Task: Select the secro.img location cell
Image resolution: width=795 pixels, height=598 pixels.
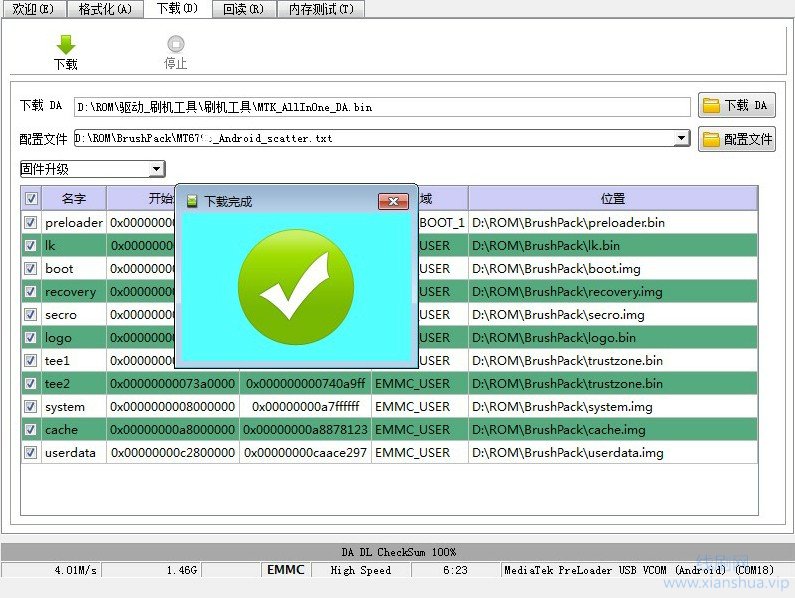Action: [x=613, y=314]
